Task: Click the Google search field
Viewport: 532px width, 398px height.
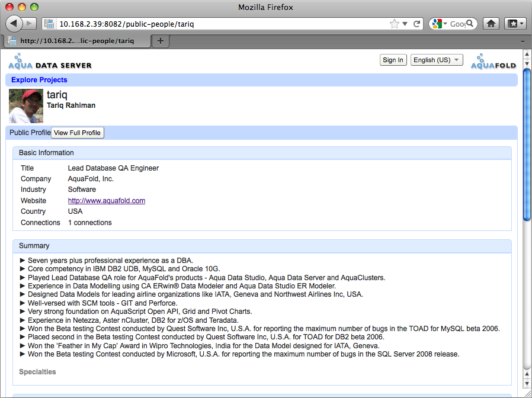Action: tap(457, 24)
